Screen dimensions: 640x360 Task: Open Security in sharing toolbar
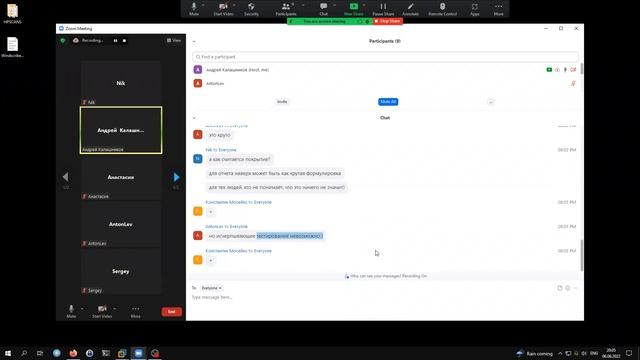coord(251,9)
